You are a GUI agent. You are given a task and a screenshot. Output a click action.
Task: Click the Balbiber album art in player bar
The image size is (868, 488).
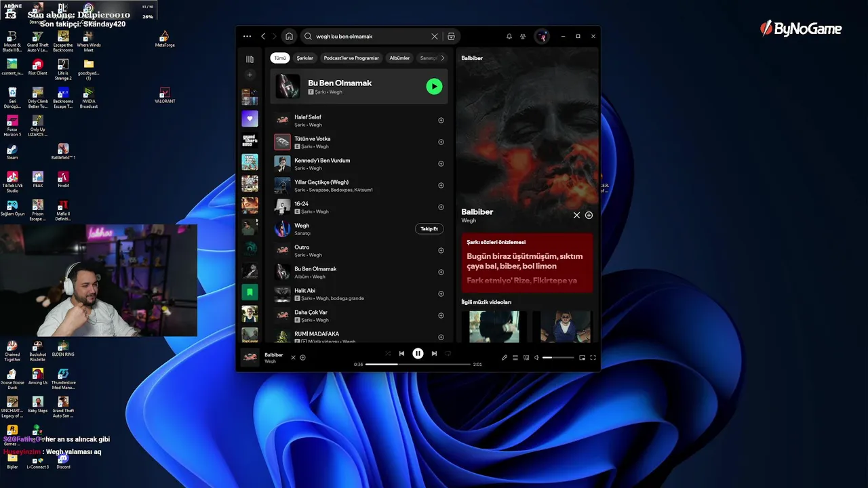tap(250, 358)
